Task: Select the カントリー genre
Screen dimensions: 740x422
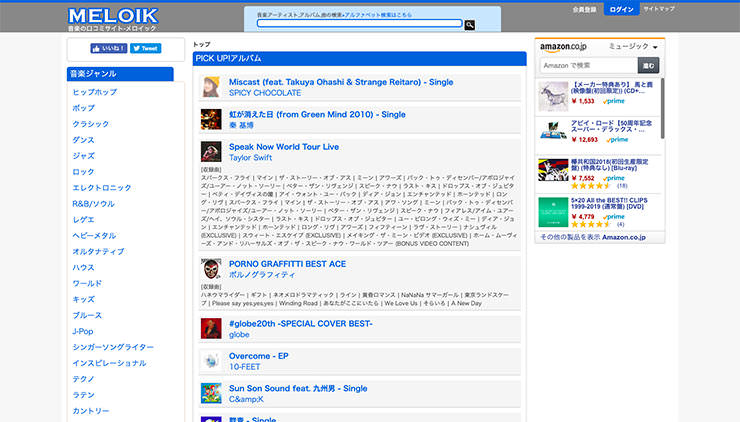Action: (91, 411)
